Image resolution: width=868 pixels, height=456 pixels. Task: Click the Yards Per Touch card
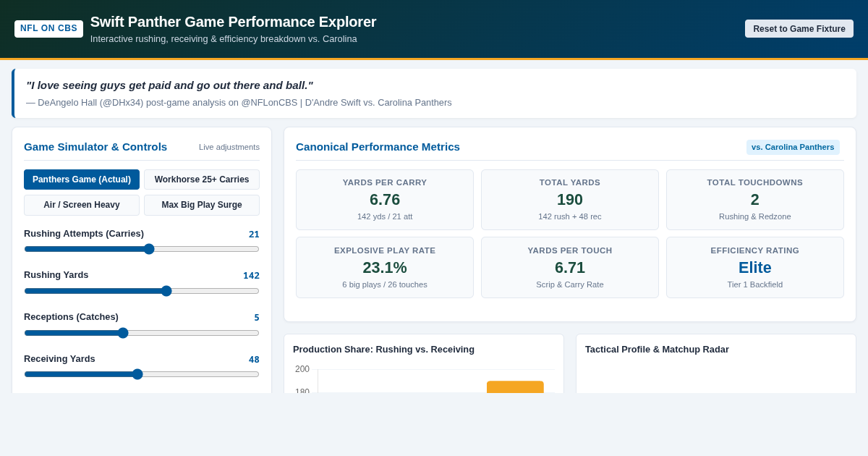pos(570,267)
